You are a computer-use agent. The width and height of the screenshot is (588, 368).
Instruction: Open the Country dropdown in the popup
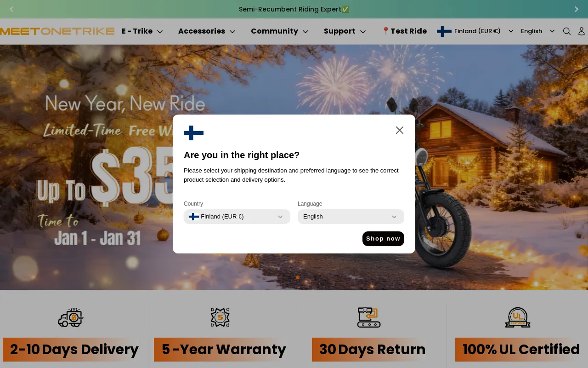pyautogui.click(x=237, y=217)
